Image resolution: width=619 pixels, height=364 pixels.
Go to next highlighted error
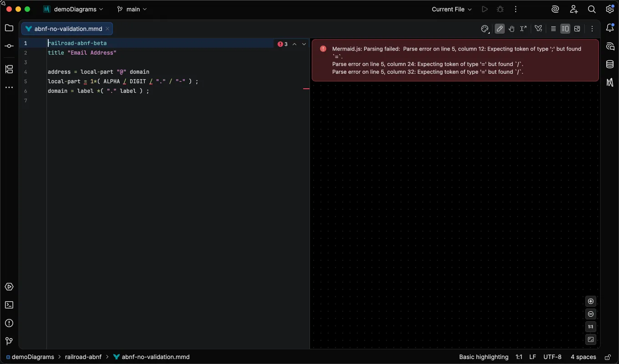click(x=304, y=44)
